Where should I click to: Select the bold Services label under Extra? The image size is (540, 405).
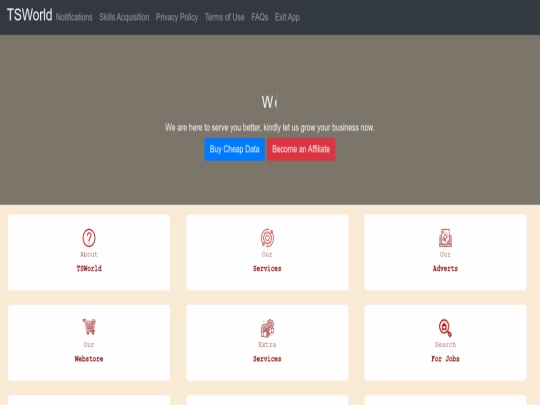pos(267,359)
